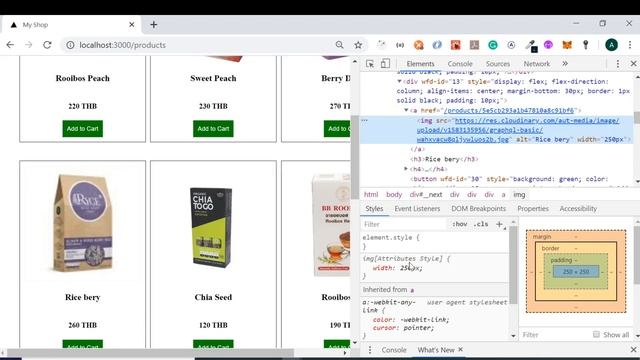Enable the Show all checkbox

coord(596,334)
